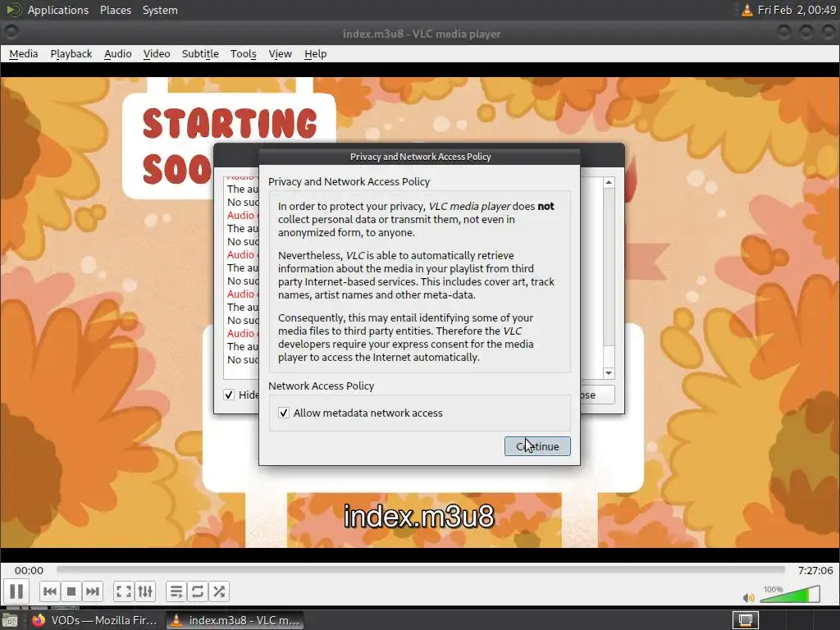Open the System panel menu
Viewport: 840px width, 630px height.
point(160,10)
